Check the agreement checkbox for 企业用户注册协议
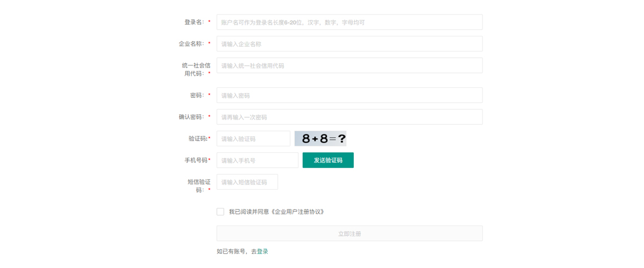 pos(221,212)
